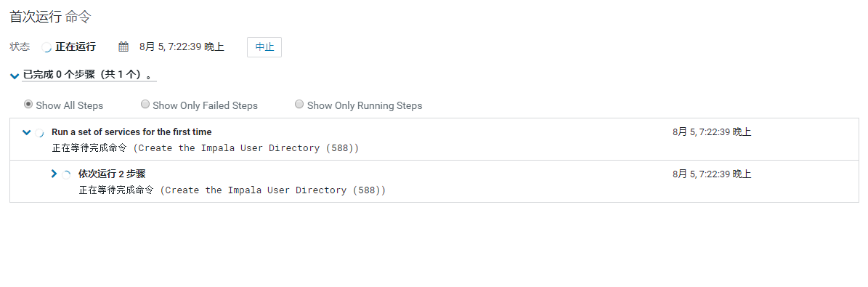
Task: Select Show Only Running Steps radio button
Action: 299,104
